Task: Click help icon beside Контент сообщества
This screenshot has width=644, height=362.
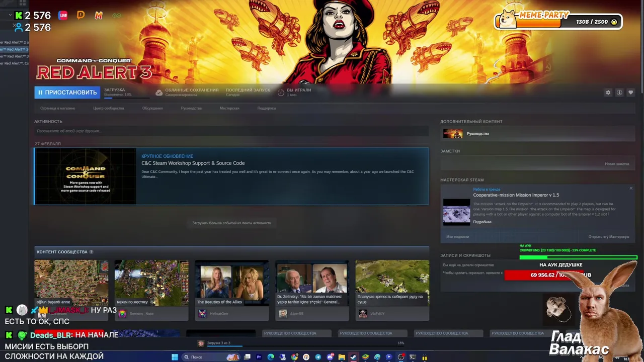Action: (x=91, y=252)
